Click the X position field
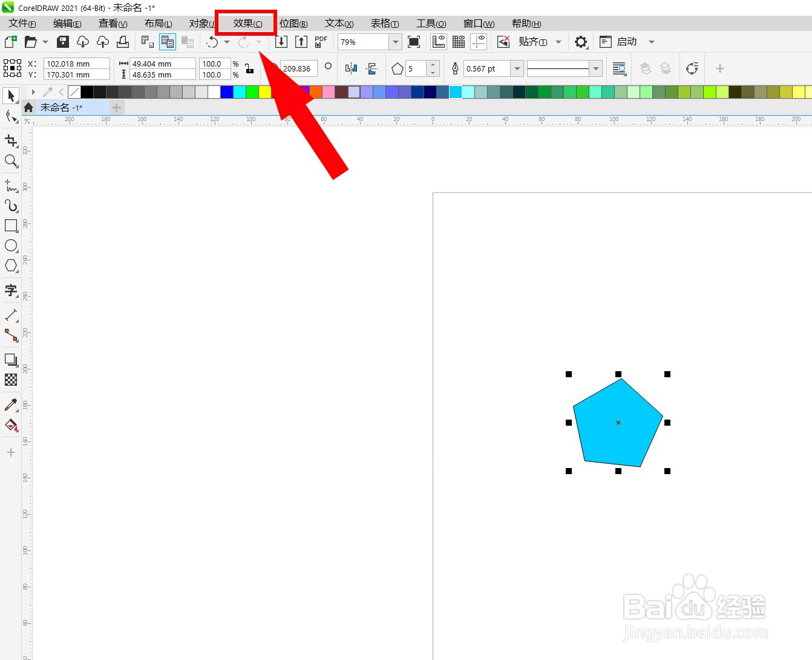The height and width of the screenshot is (660, 812). [77, 64]
